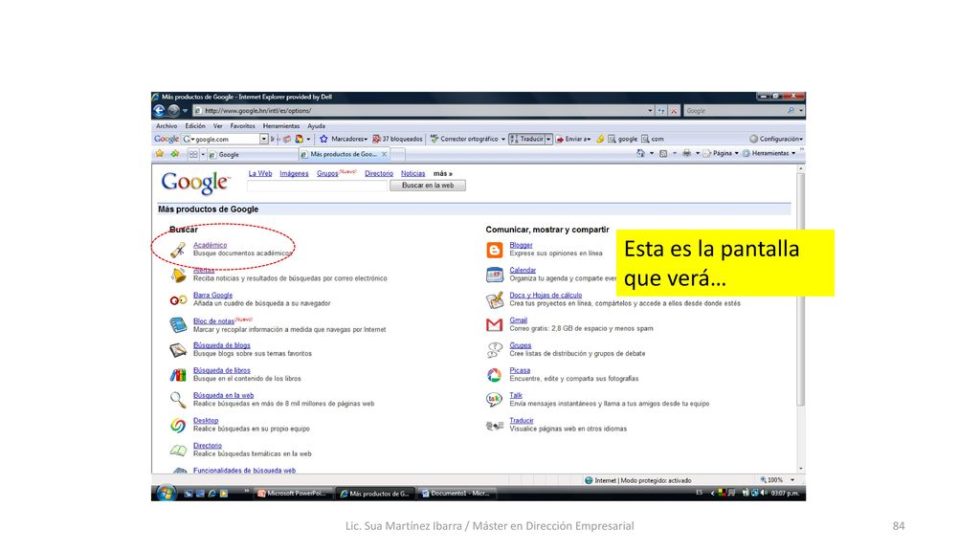
Task: Open the La Web link
Action: point(260,174)
